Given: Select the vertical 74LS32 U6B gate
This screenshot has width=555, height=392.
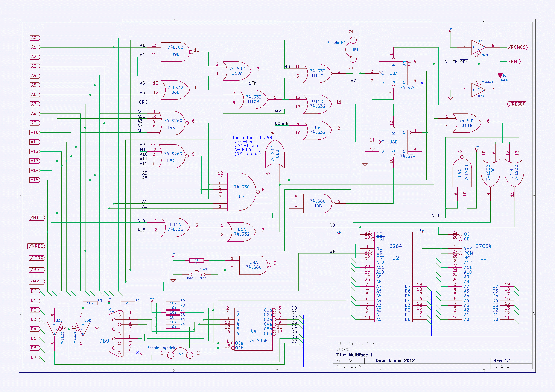Looking at the screenshot, I should (275, 154).
